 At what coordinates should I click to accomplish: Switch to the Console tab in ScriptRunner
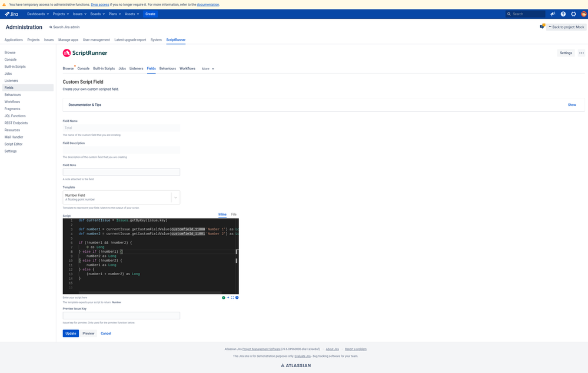(x=83, y=69)
